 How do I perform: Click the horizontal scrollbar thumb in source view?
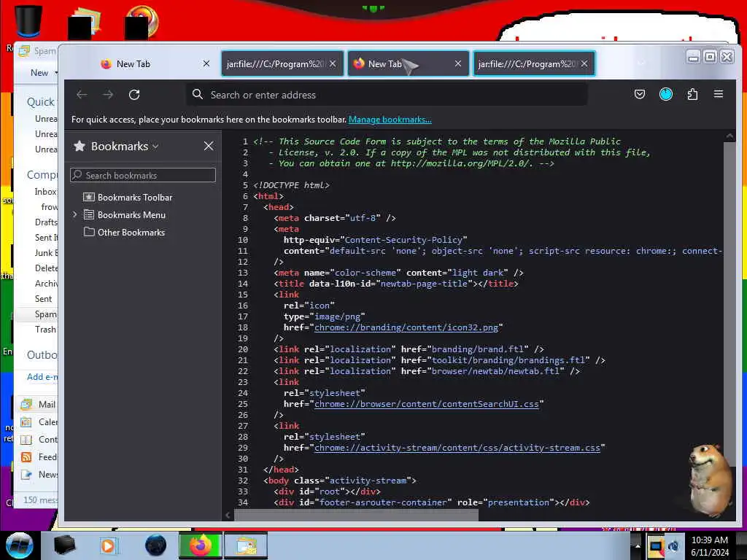(x=356, y=515)
